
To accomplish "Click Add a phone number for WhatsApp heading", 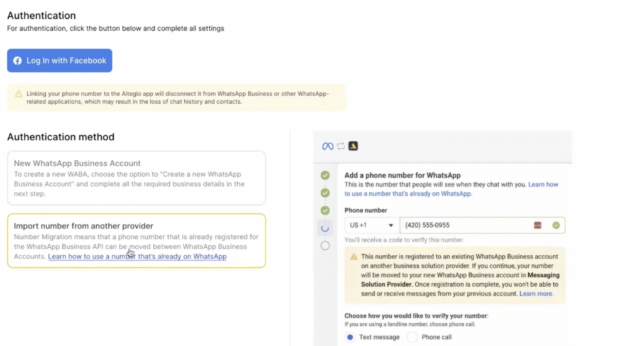I will 402,175.
